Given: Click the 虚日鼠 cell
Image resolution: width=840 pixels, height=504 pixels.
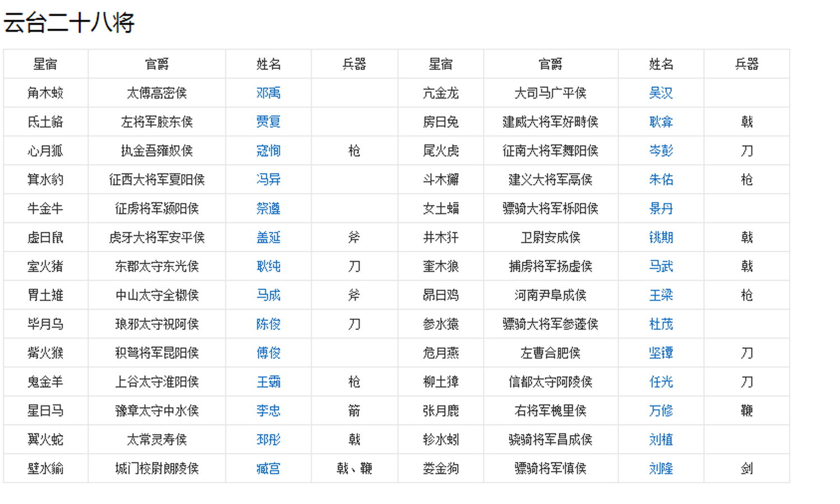Looking at the screenshot, I should tap(45, 237).
